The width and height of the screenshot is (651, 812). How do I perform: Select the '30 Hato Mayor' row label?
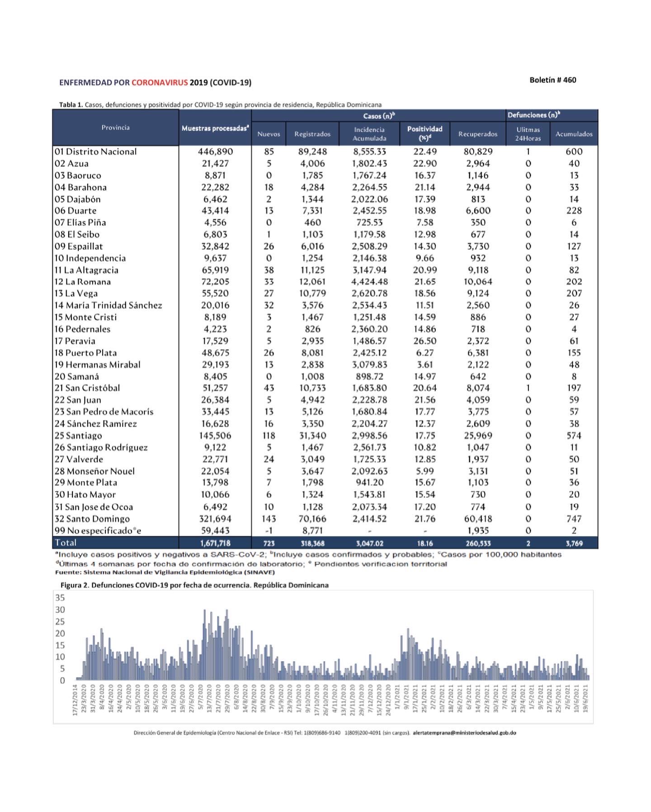85,494
